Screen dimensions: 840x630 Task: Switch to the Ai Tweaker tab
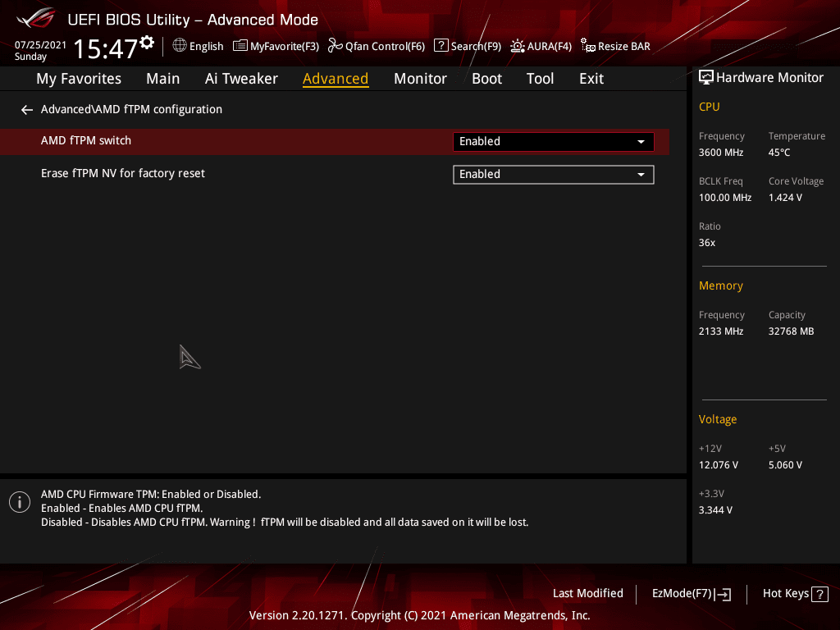[241, 79]
